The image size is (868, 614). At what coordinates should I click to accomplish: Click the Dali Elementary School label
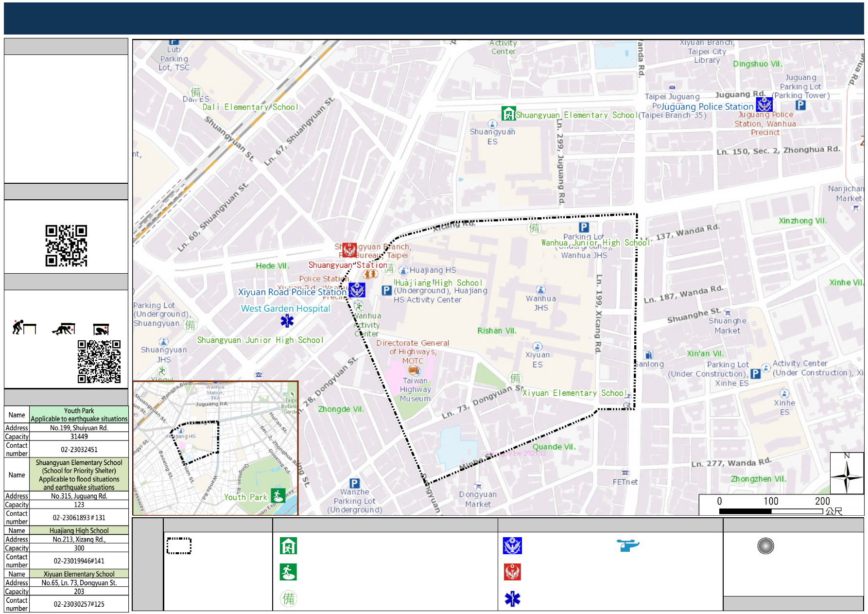coord(250,107)
